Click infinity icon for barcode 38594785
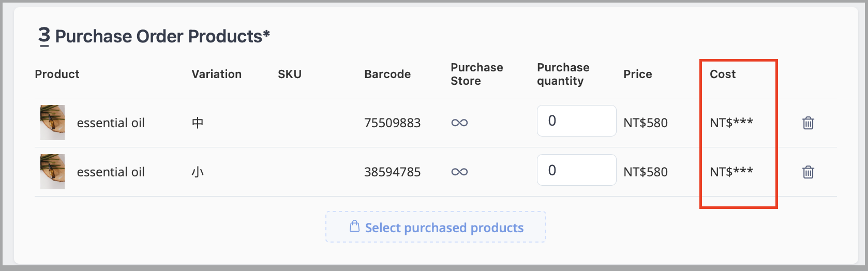The height and width of the screenshot is (271, 868). (459, 172)
